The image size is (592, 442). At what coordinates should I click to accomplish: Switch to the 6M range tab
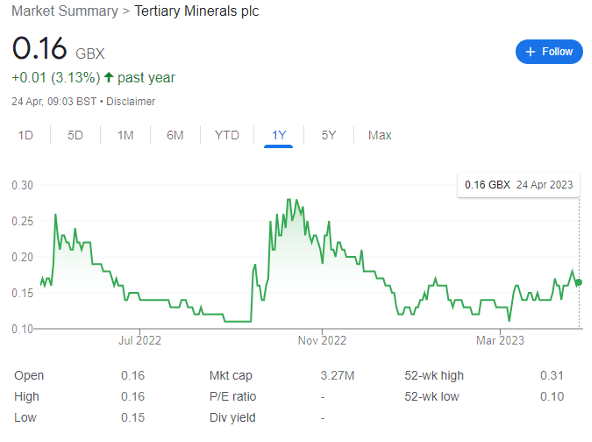pyautogui.click(x=175, y=135)
